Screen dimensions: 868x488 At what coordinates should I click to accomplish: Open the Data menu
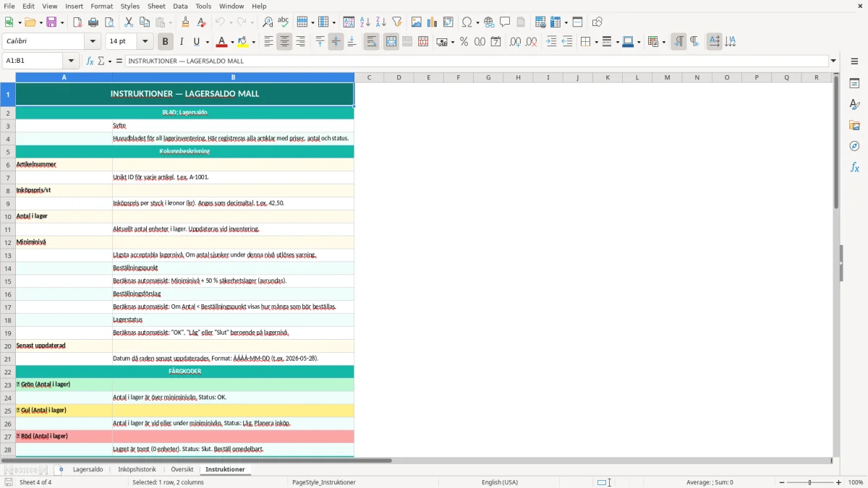point(180,6)
